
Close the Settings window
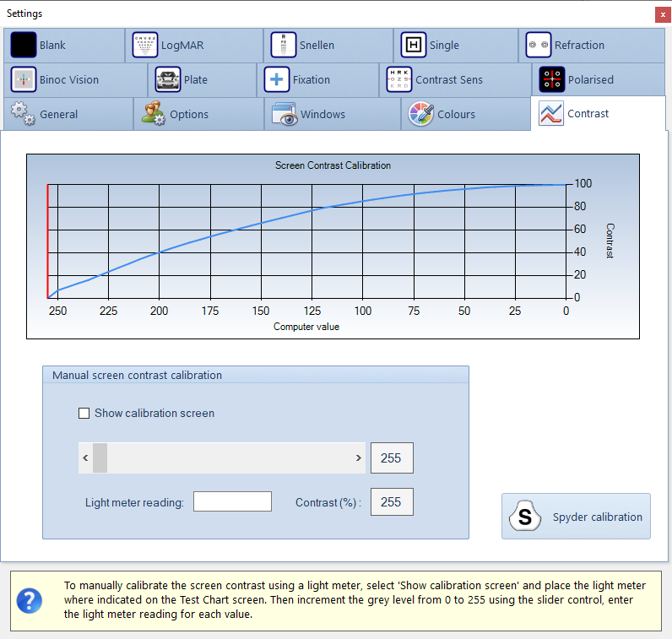[x=662, y=14]
